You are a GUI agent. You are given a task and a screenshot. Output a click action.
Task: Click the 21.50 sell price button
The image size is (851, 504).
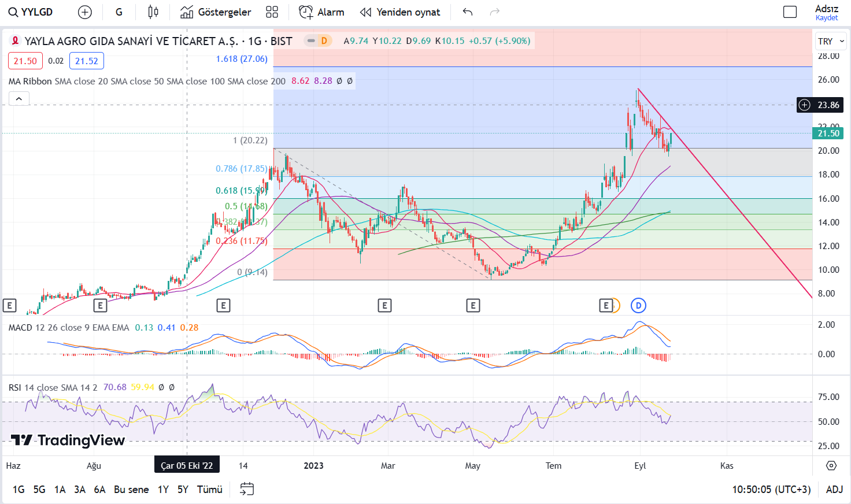[x=25, y=61]
